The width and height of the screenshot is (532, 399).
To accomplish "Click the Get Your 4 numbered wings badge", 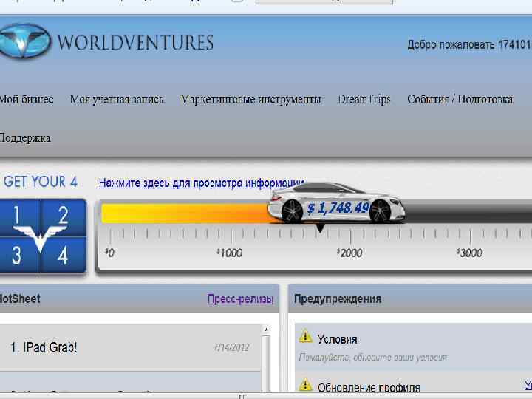I will (x=43, y=236).
